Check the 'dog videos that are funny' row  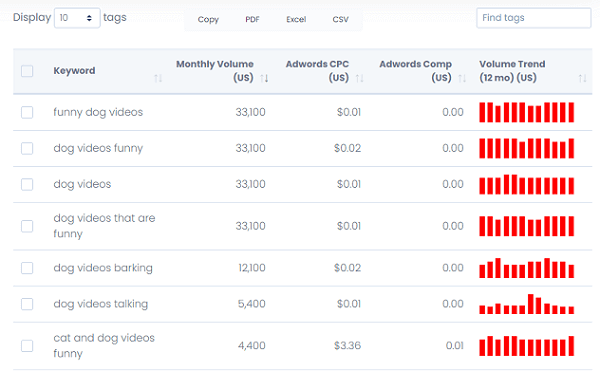point(27,226)
